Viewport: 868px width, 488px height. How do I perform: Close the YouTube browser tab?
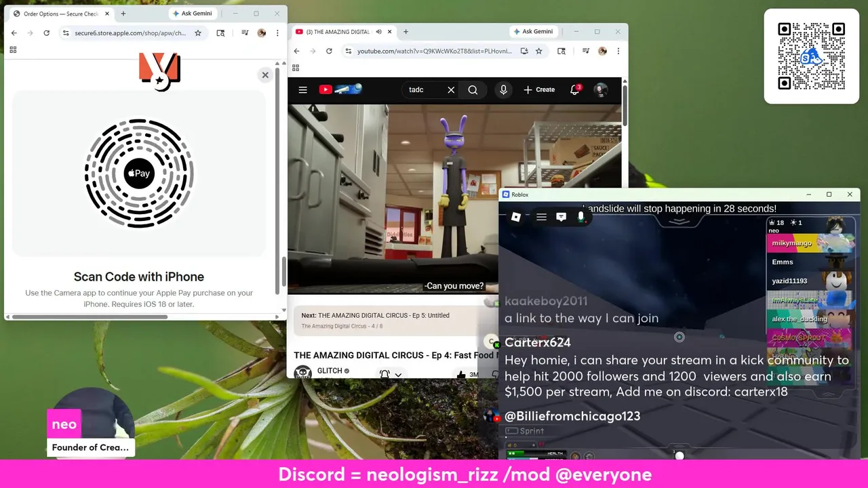point(390,32)
